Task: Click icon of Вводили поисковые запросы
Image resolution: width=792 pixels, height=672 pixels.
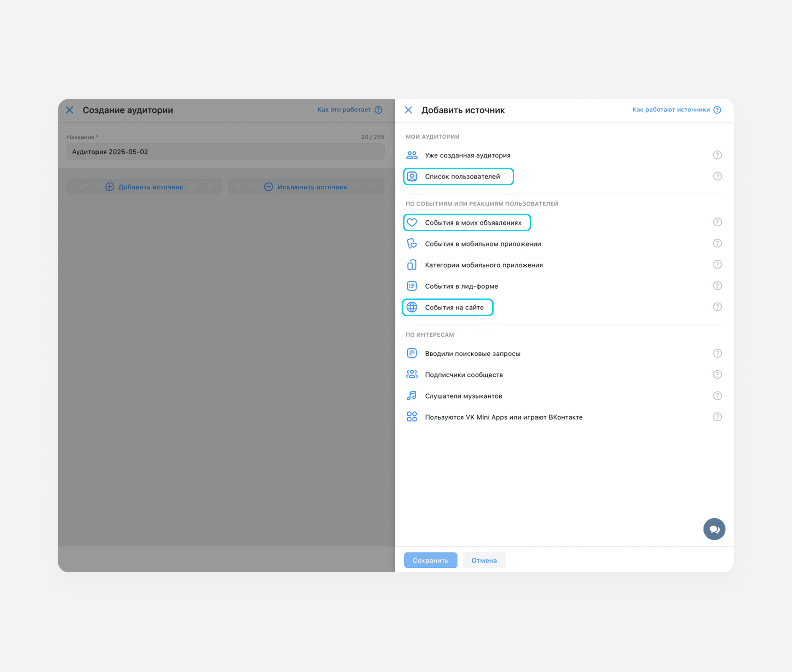Action: pyautogui.click(x=412, y=353)
